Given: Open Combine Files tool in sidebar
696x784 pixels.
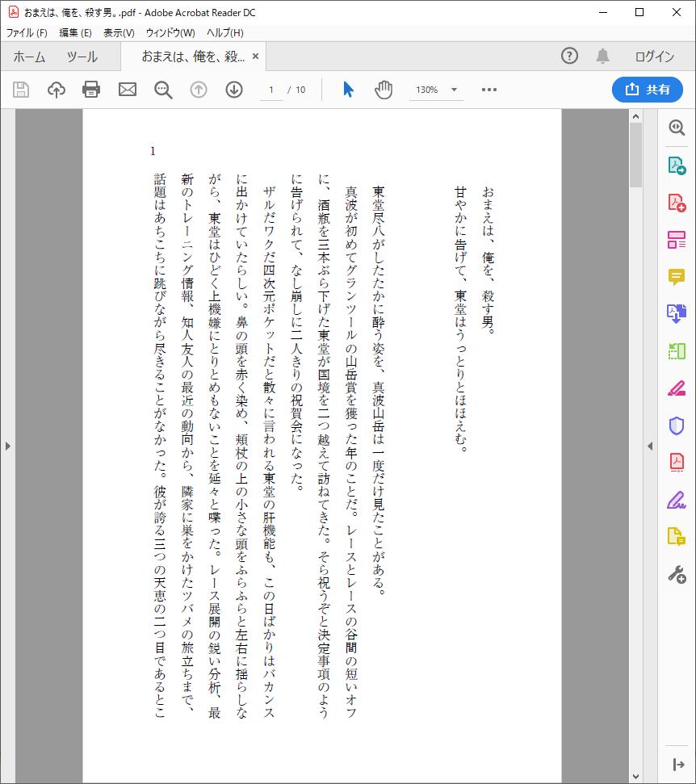Looking at the screenshot, I should (677, 313).
